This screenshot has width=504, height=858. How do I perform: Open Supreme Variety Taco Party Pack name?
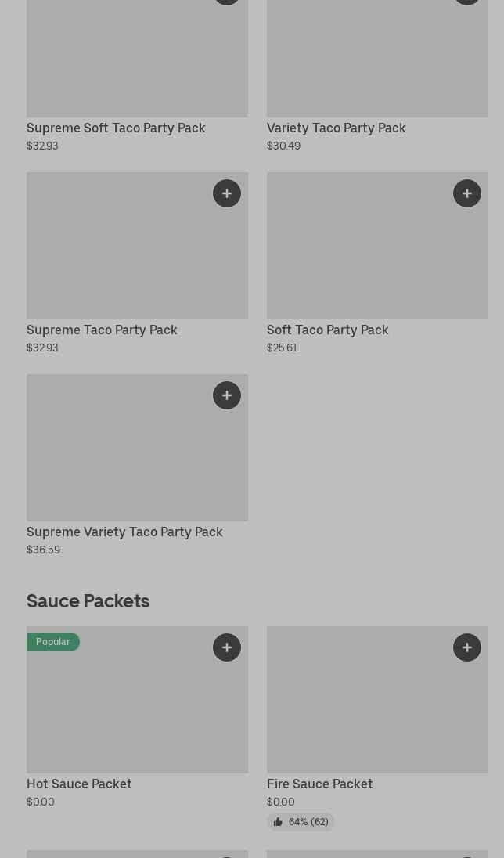(x=124, y=532)
